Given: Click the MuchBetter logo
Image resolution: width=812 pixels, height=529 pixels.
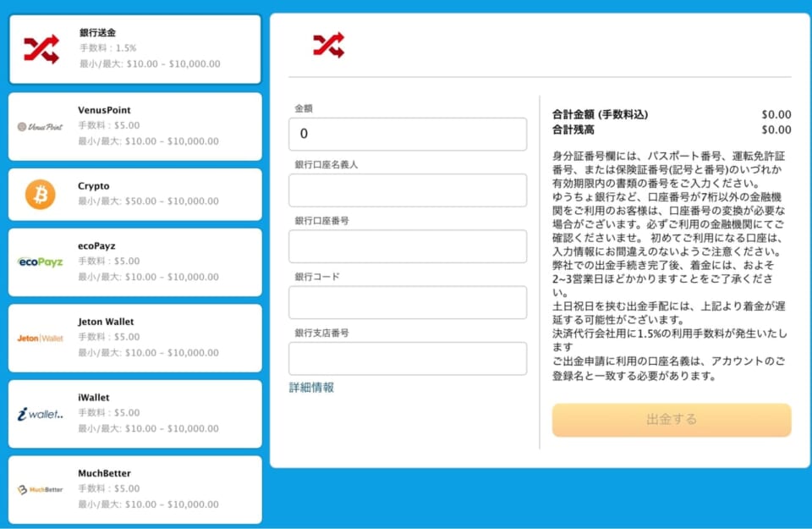Looking at the screenshot, I should (x=41, y=489).
